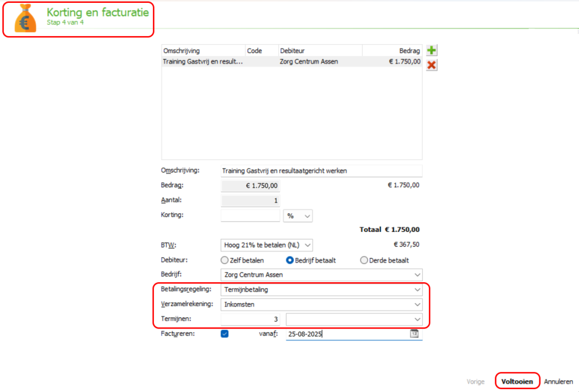Open the dropdown next to Termijnen count
579x392 pixels.
[x=417, y=320]
